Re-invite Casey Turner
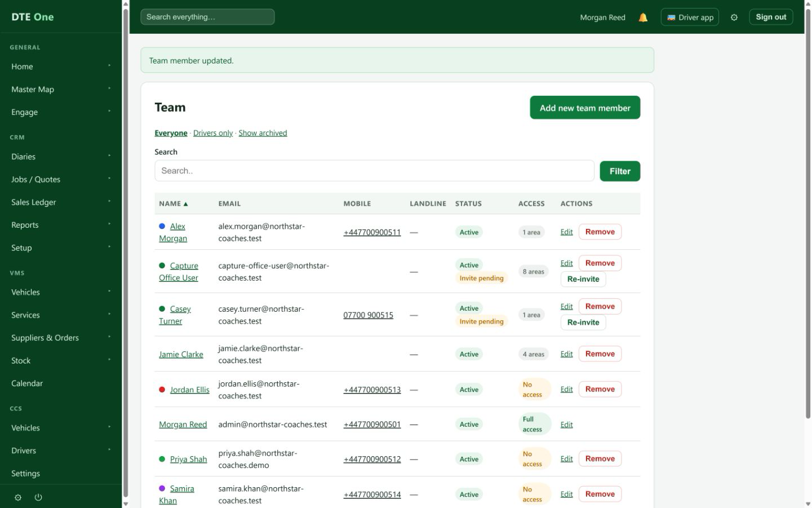812x508 pixels. [x=583, y=323]
